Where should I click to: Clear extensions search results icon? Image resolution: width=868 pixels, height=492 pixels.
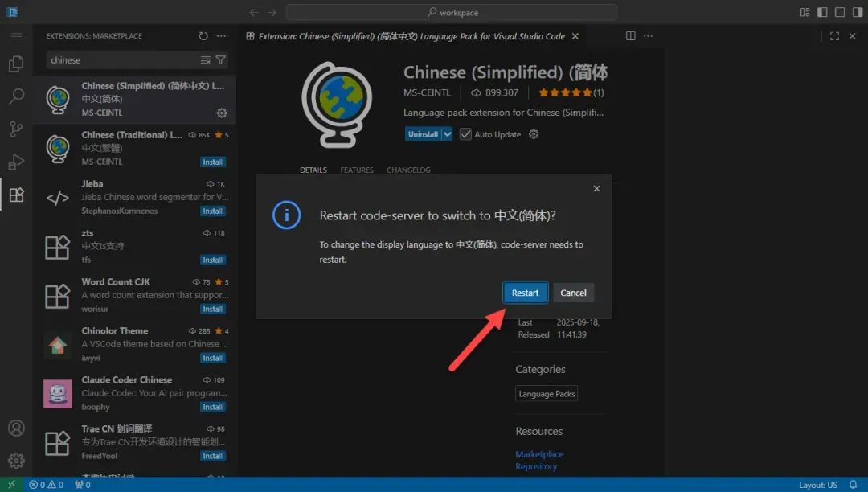[206, 60]
